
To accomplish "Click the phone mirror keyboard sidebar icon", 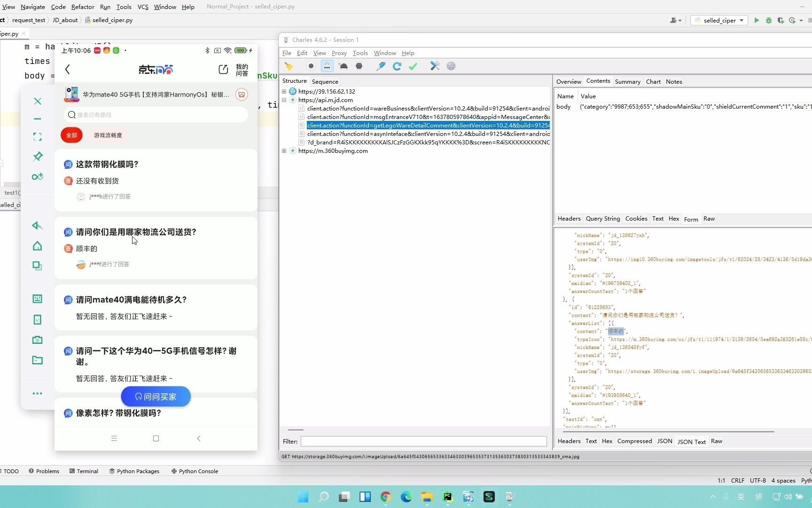I will point(38,299).
